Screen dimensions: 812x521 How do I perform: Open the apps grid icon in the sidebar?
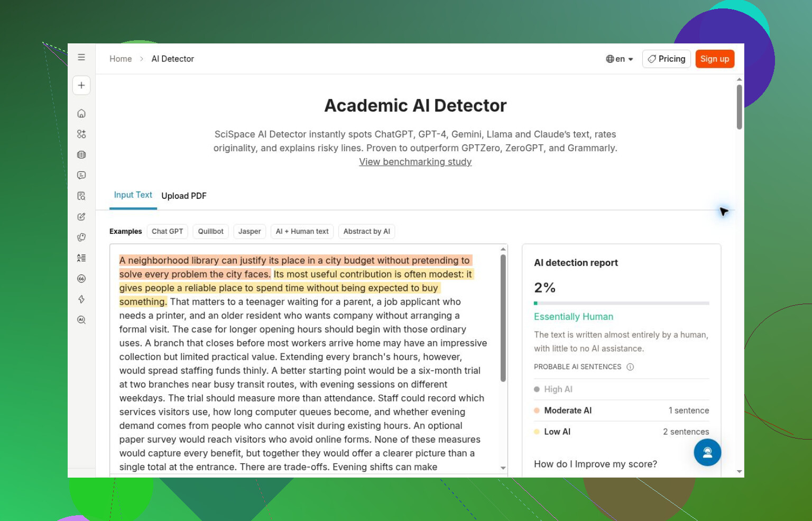point(81,134)
